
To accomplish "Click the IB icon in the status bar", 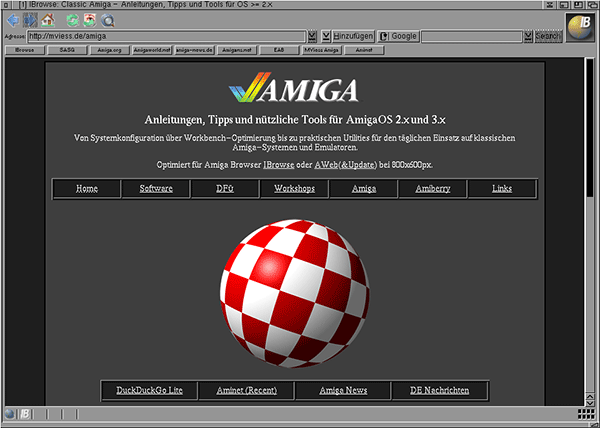I will 25,413.
